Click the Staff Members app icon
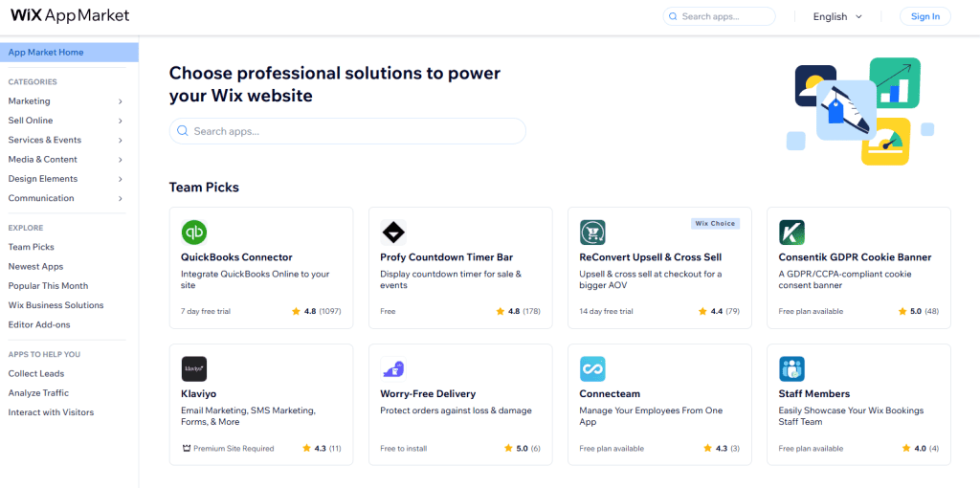The image size is (980, 488). [791, 369]
